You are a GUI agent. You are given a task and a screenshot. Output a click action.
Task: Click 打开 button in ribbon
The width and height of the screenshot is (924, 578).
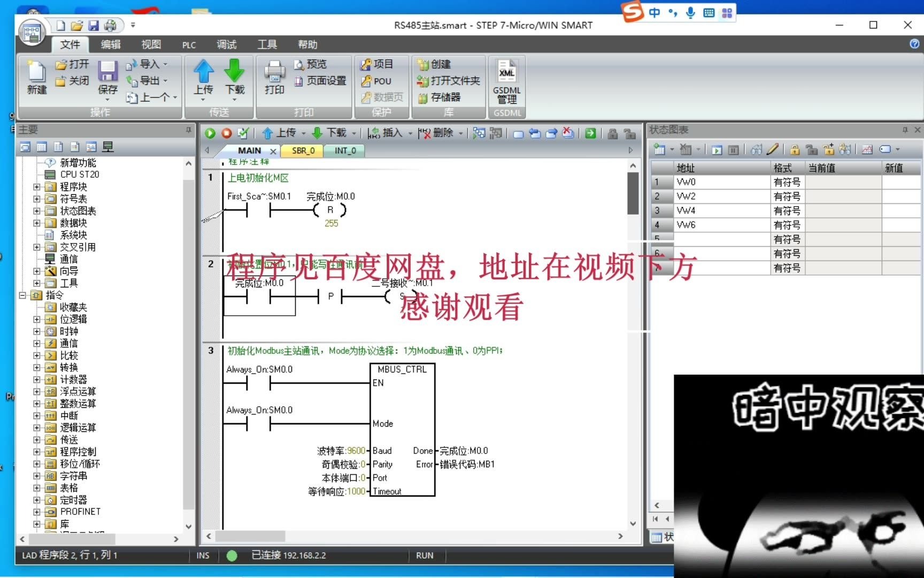72,64
